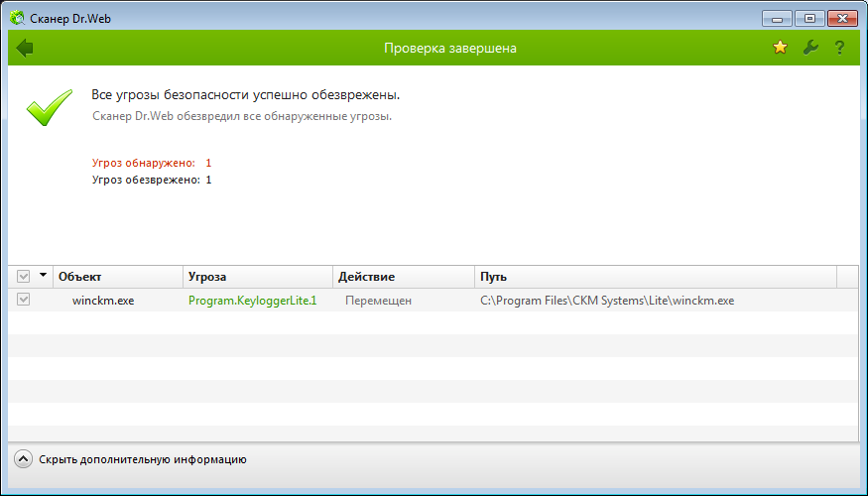Toggle the select-all checkbox in table header
The height and width of the screenshot is (496, 868).
[x=24, y=277]
